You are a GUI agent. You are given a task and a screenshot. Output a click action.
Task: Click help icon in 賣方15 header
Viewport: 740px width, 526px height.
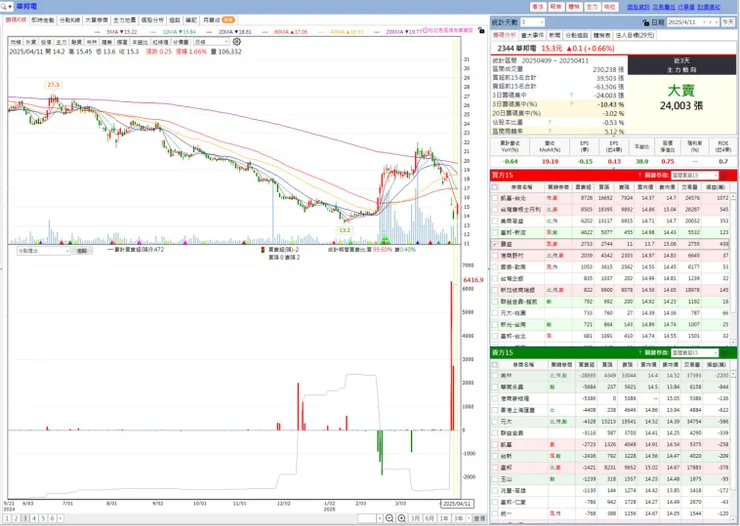[639, 352]
